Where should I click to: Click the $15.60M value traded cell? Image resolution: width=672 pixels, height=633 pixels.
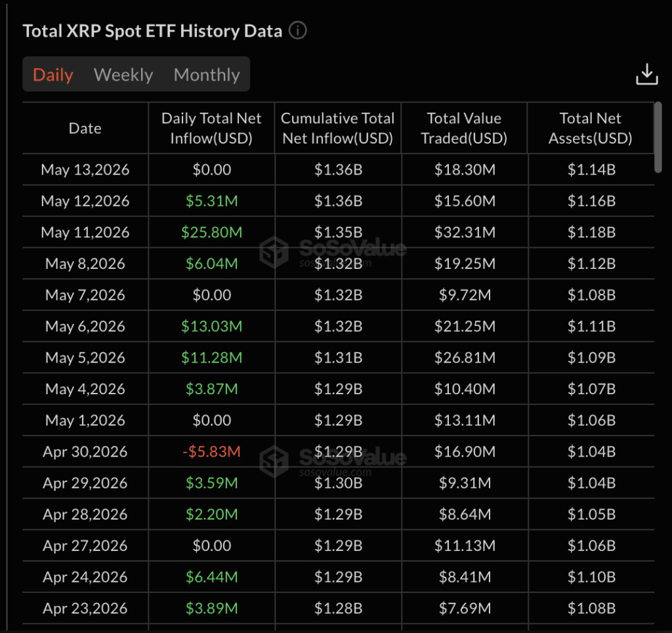(465, 201)
